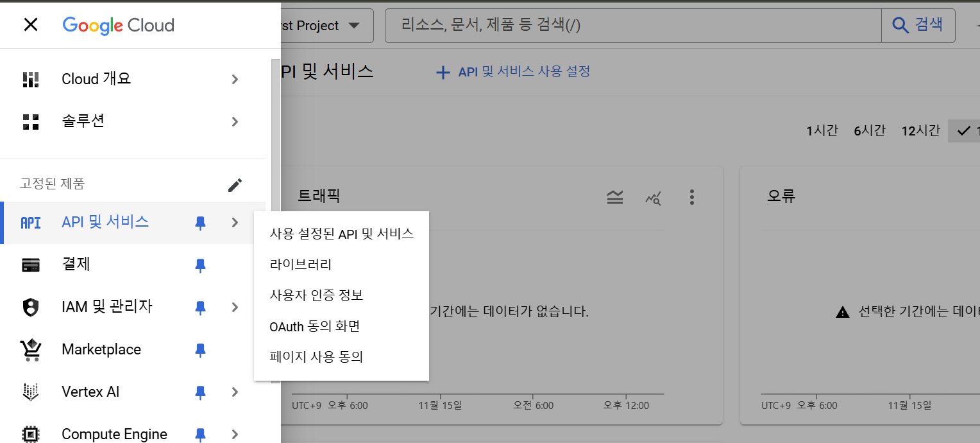Image resolution: width=980 pixels, height=443 pixels.
Task: Click the Vertex AI icon
Action: (x=31, y=392)
